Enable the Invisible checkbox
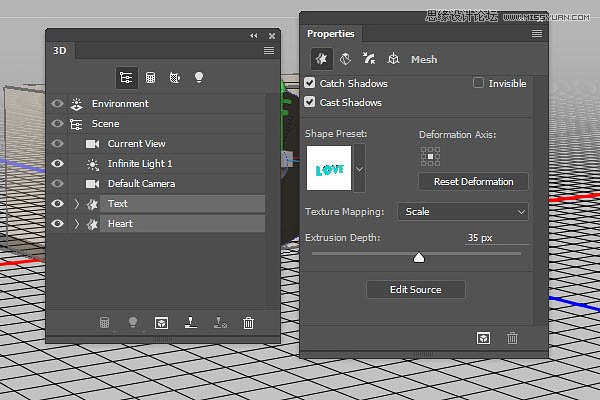 click(x=478, y=83)
